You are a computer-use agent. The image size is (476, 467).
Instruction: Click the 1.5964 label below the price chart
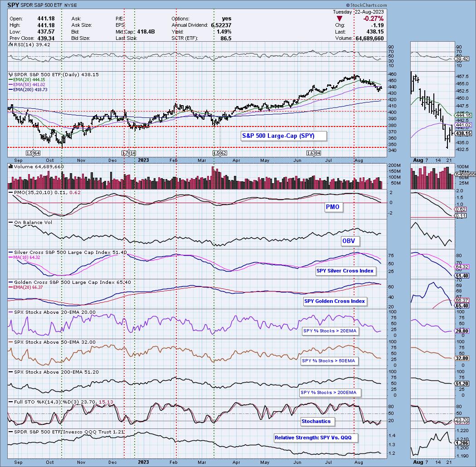33,153
